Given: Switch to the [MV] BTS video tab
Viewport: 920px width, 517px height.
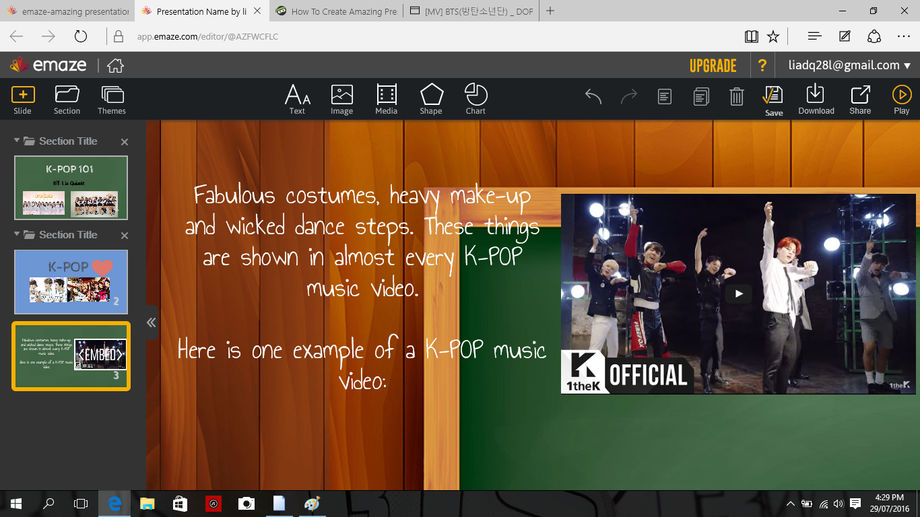Looking at the screenshot, I should (471, 11).
